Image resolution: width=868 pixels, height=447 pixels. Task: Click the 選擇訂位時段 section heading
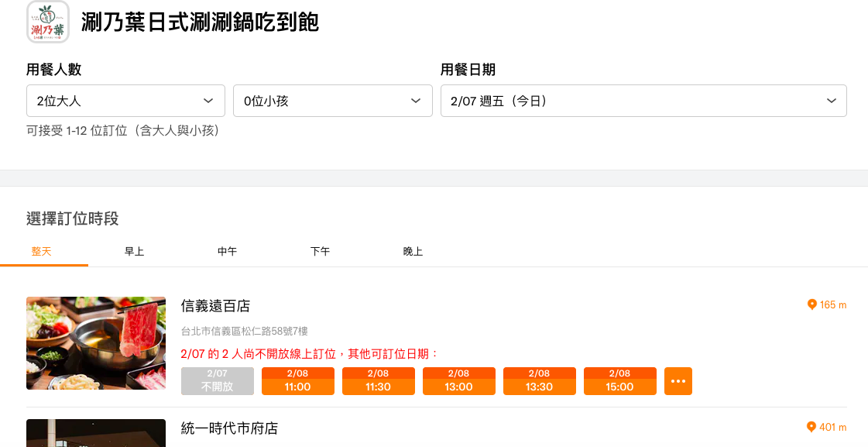73,218
